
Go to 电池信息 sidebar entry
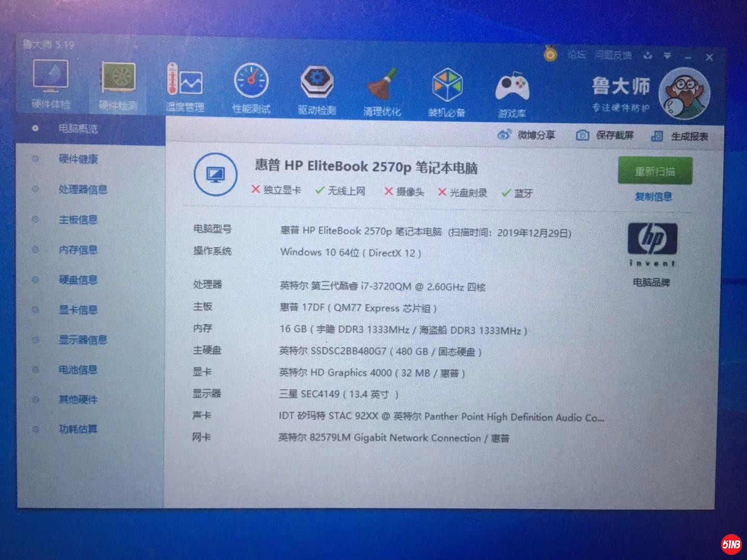78,370
